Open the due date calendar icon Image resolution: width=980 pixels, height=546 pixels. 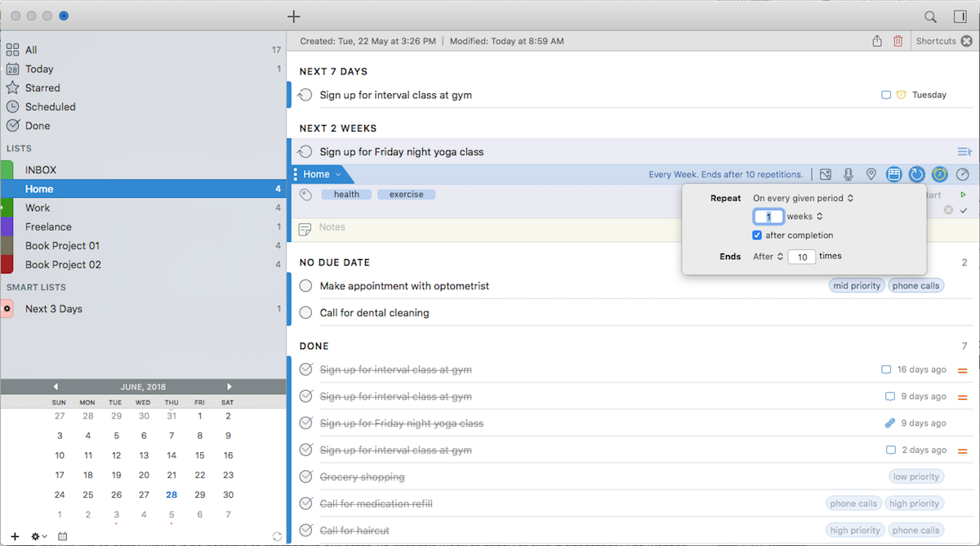[894, 174]
